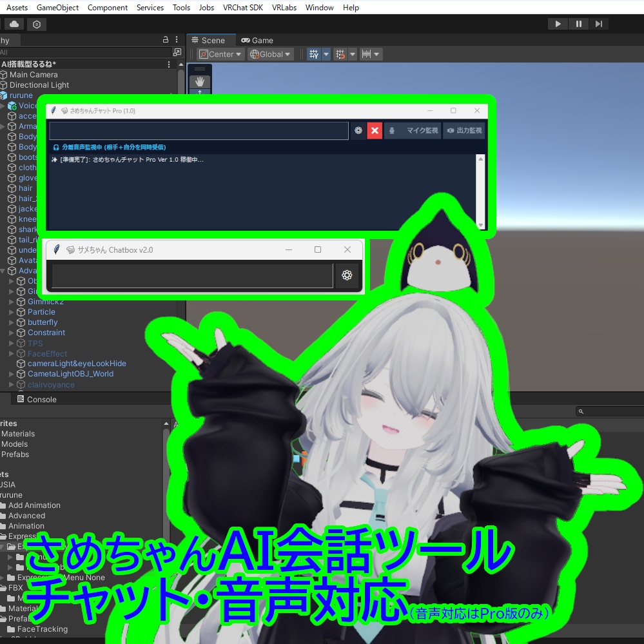Open the VRChat SDK menu
Viewport: 644px width, 644px height.
(243, 7)
